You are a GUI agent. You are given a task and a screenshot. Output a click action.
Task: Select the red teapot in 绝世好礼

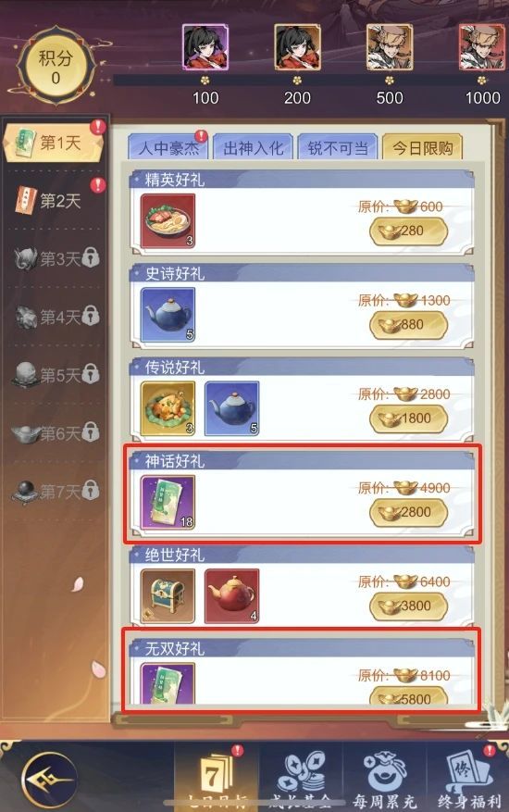tap(231, 596)
